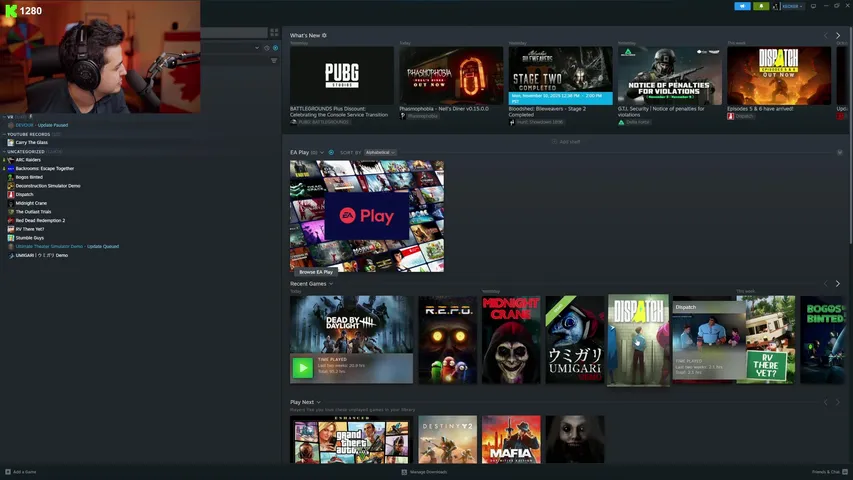Collapse the EA Play shelf with right chevron

(x=839, y=152)
